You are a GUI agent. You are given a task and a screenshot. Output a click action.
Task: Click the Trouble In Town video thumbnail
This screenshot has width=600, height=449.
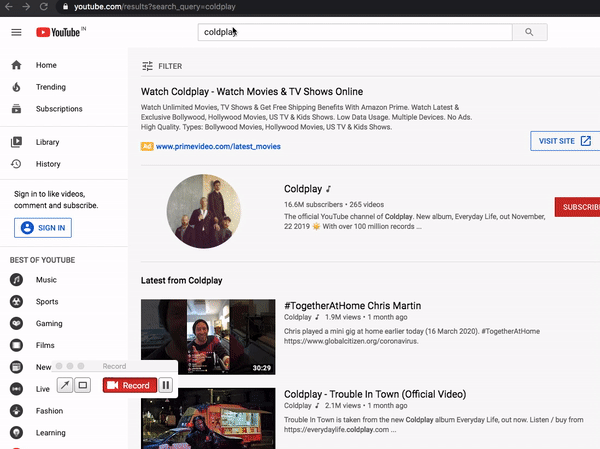click(x=208, y=418)
